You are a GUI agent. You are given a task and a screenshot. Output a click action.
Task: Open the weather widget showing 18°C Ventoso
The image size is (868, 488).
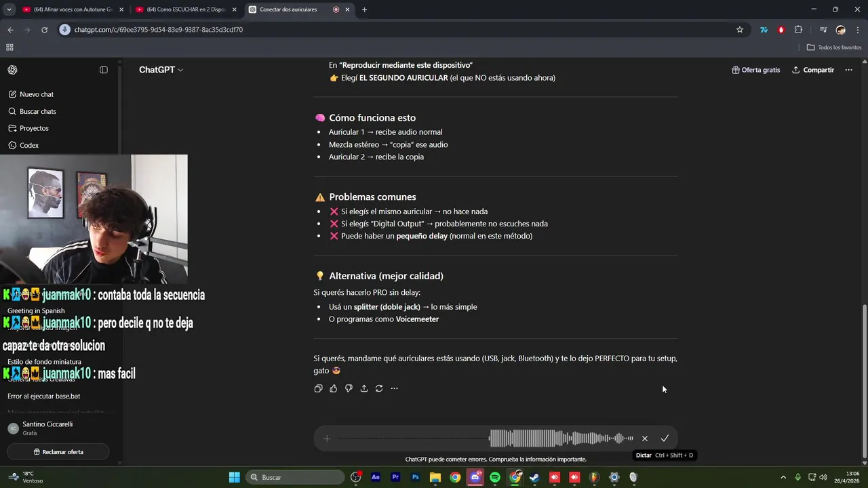(25, 477)
